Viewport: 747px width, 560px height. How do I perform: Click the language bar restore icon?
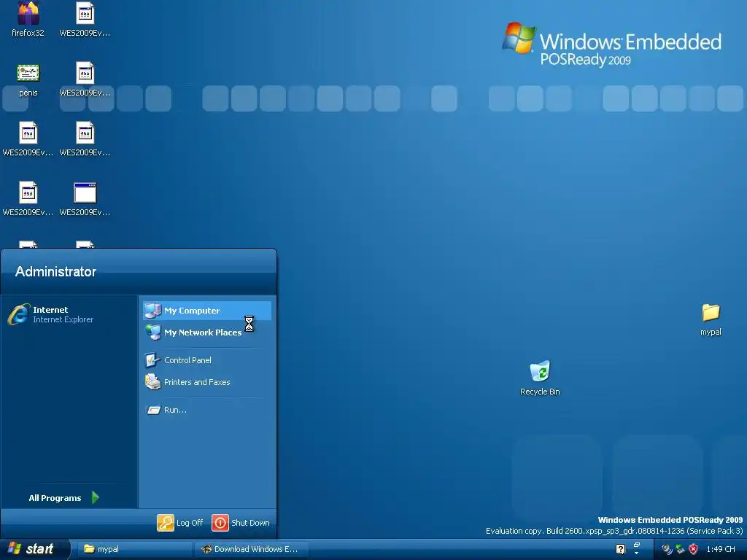coord(636,545)
